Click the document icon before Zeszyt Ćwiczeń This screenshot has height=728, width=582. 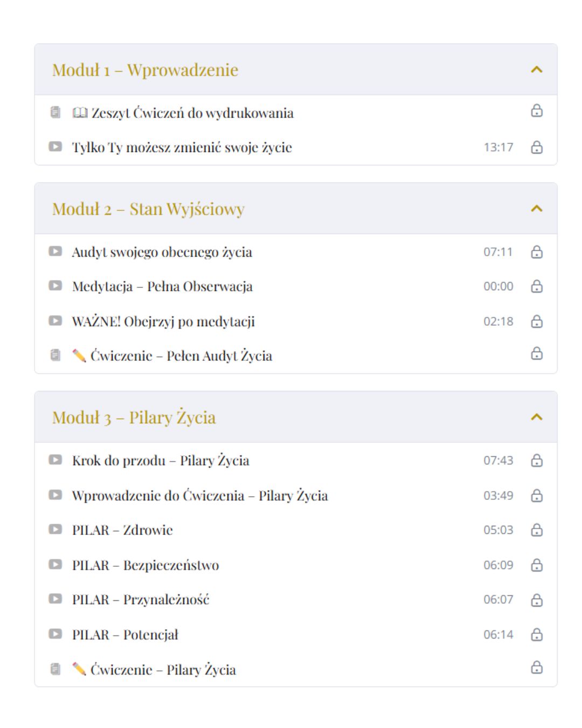coord(55,112)
